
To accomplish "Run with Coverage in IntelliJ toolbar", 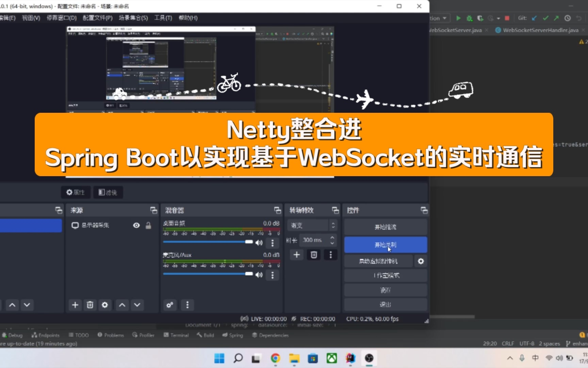I will click(480, 18).
